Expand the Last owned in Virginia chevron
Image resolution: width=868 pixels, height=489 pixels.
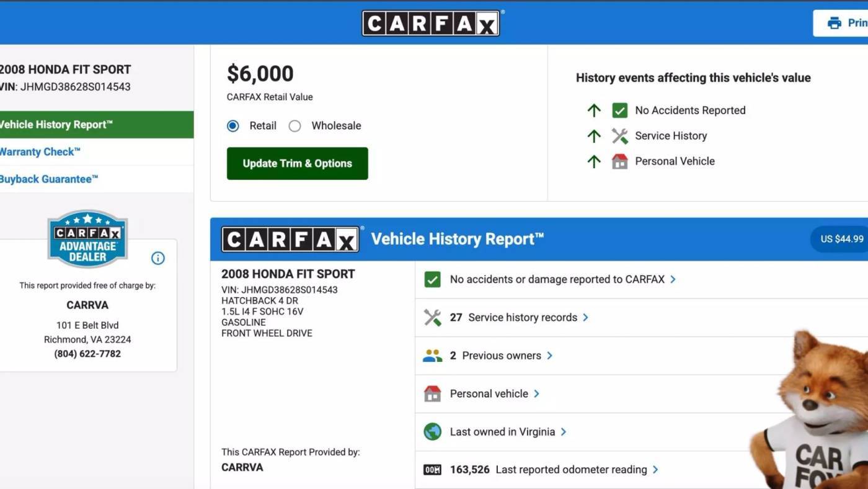563,432
